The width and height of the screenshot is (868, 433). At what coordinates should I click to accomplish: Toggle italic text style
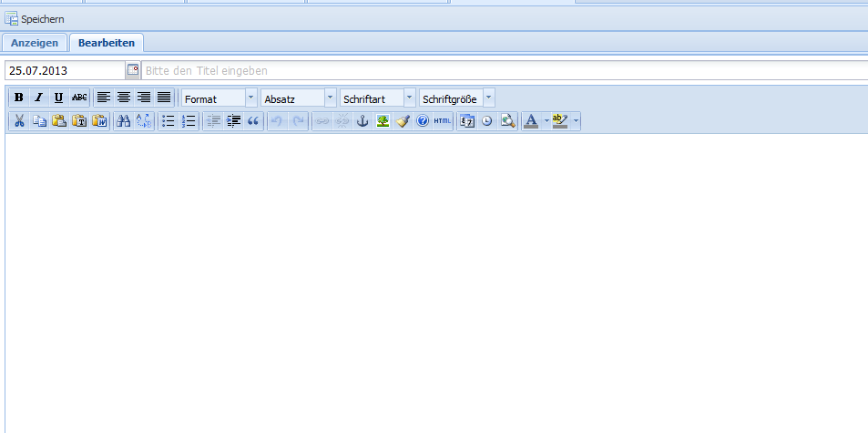[x=38, y=98]
